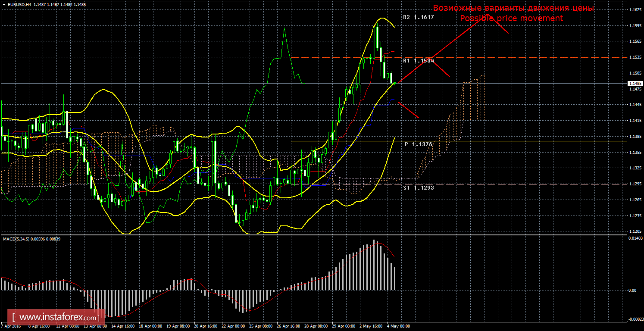Click the triangle arrow beside EURUSD,H4
Image resolution: width=644 pixels, height=331 pixels.
[x=3, y=4]
